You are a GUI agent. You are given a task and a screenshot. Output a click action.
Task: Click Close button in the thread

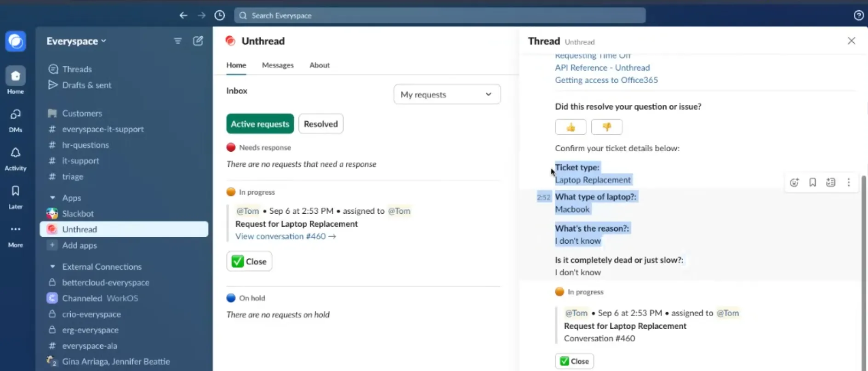(574, 361)
